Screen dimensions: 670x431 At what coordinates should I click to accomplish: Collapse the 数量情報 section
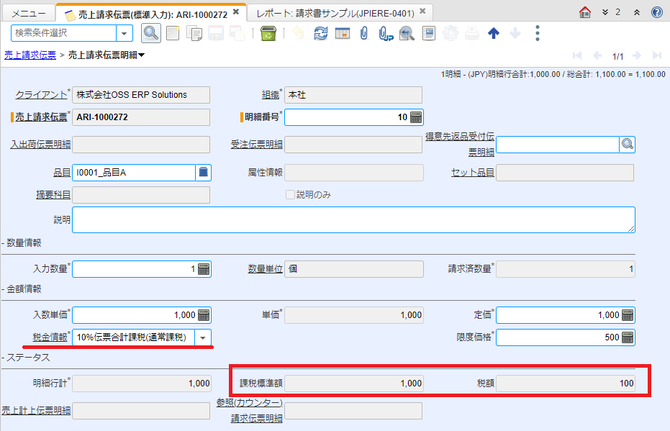pyautogui.click(x=21, y=243)
